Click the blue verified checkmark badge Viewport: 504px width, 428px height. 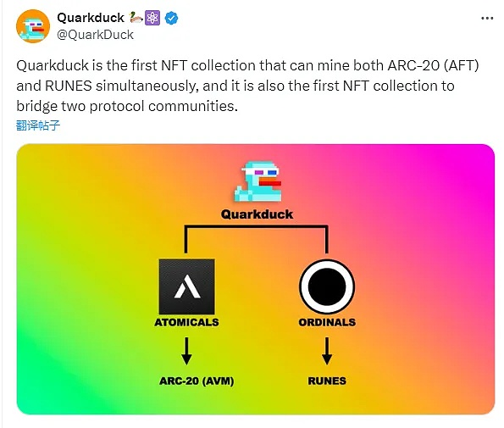coord(171,18)
